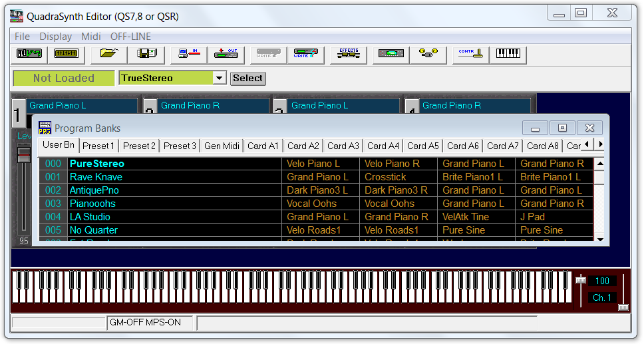Switch to the Gen Midi tab
Screen dimensions: 644x344
coord(222,146)
